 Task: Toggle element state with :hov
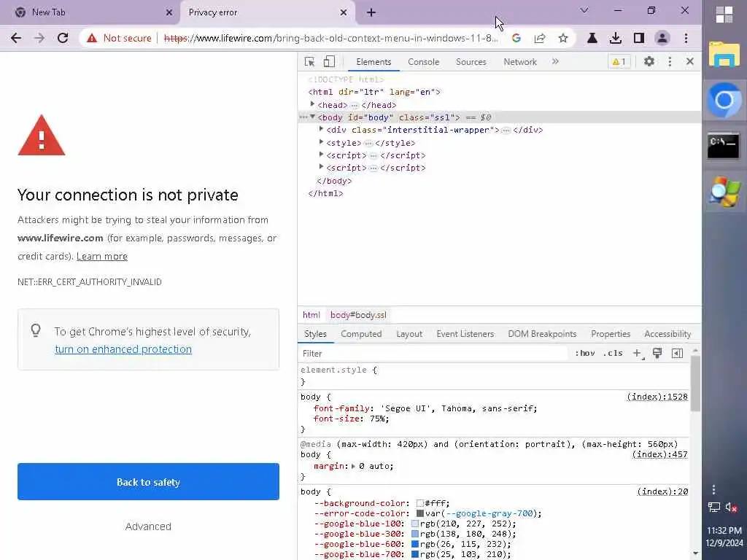tap(585, 353)
